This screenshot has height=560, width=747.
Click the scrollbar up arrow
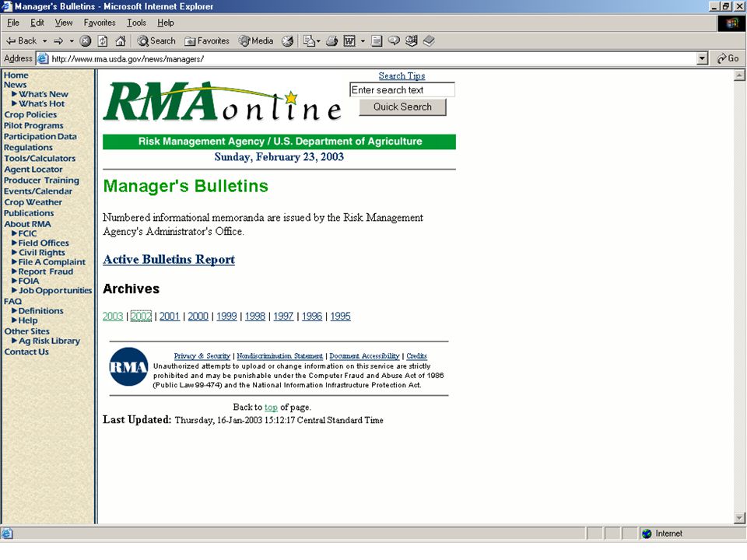(739, 75)
